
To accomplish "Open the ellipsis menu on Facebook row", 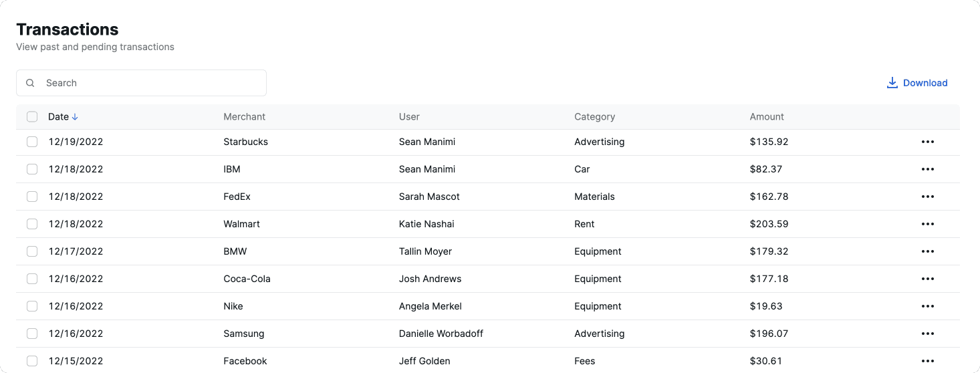I will tap(927, 361).
